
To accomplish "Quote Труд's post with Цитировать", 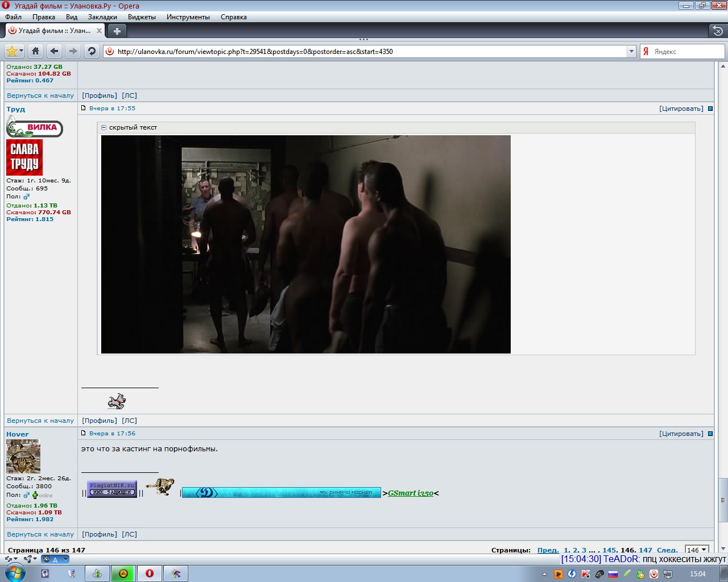I will tap(681, 109).
